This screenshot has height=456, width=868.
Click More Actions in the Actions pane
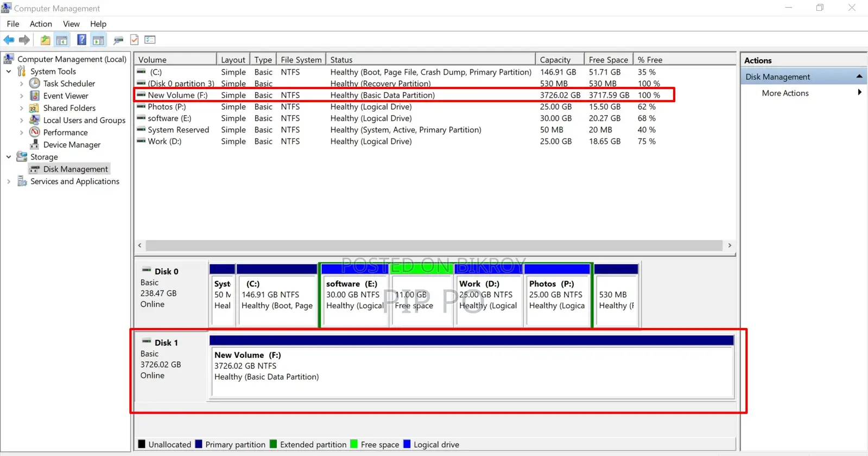785,93
